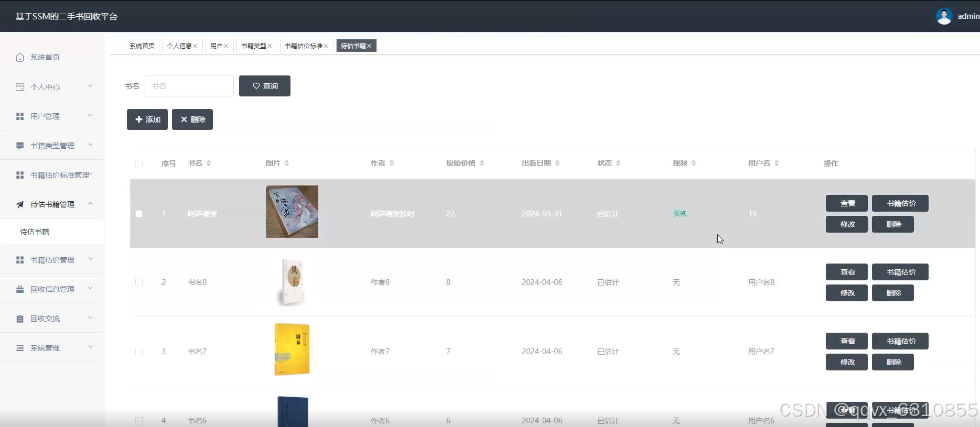Click the 回收信息管理 briefcase icon

[20, 289]
